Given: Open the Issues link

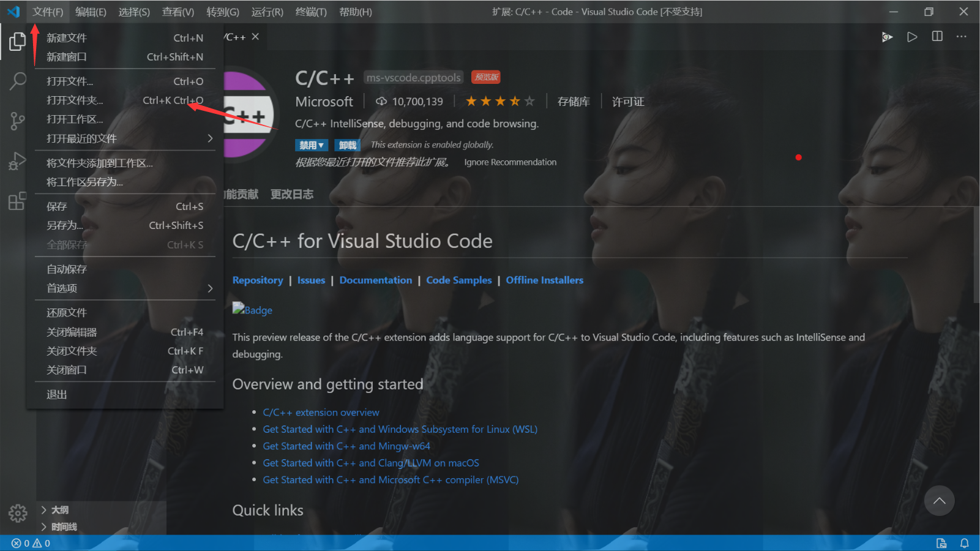Looking at the screenshot, I should [311, 280].
